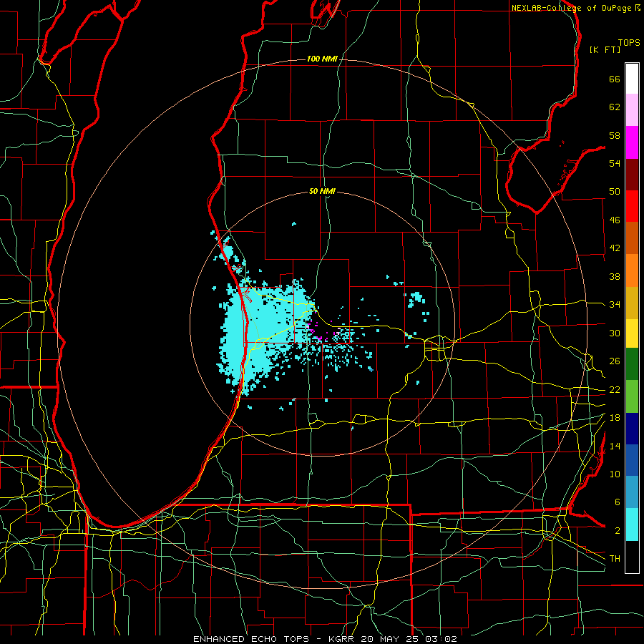Click the "100 NMI" range ring label
The height and width of the screenshot is (644, 644).
click(x=322, y=59)
